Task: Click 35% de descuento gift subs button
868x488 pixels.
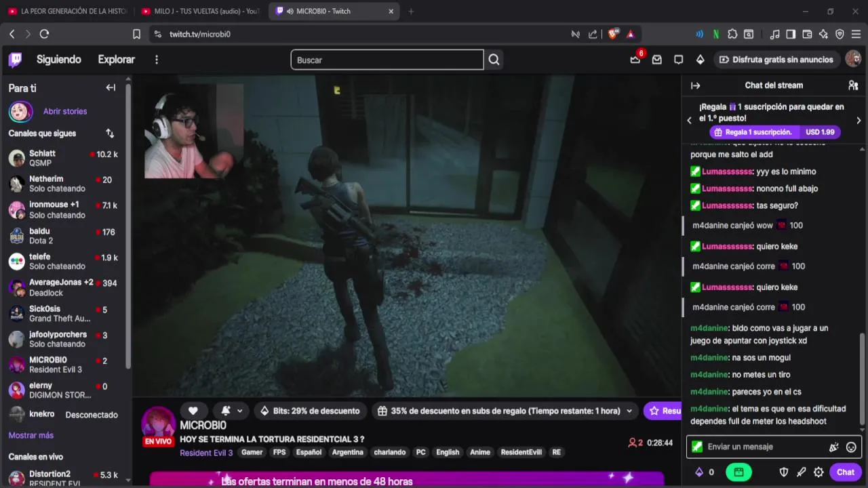Action: coord(498,411)
